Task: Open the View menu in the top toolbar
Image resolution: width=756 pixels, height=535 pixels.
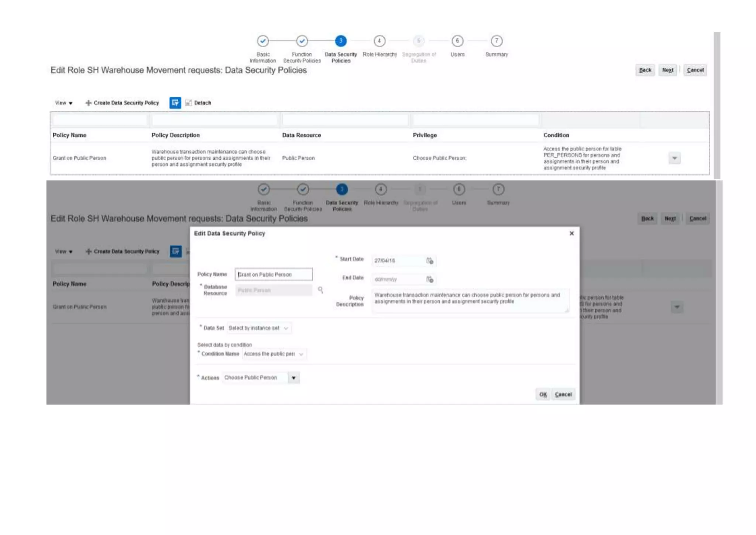Action: [x=63, y=103]
